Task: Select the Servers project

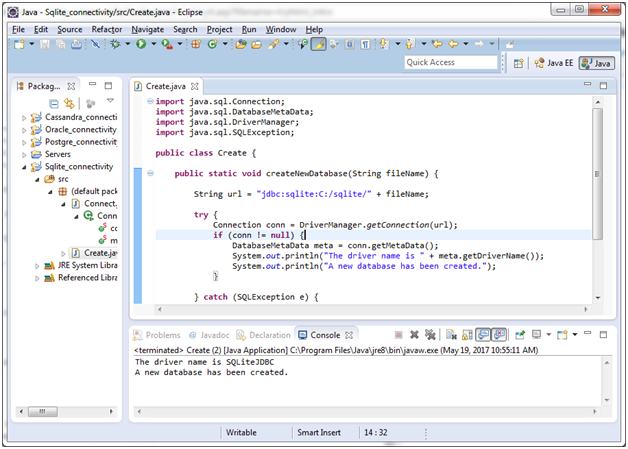Action: coord(51,154)
